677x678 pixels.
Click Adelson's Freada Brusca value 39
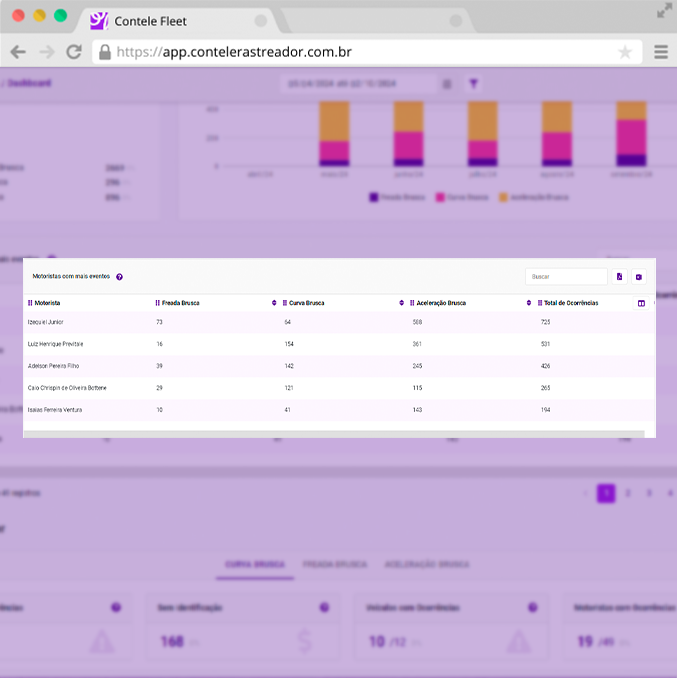159,366
